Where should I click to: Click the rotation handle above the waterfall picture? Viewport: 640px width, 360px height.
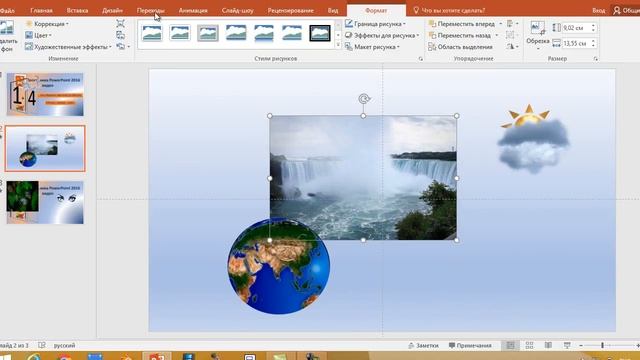(364, 99)
